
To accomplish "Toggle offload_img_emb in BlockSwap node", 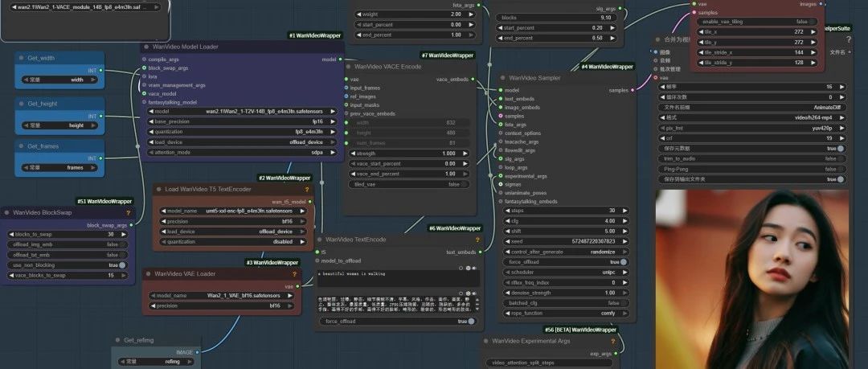I will 68,244.
